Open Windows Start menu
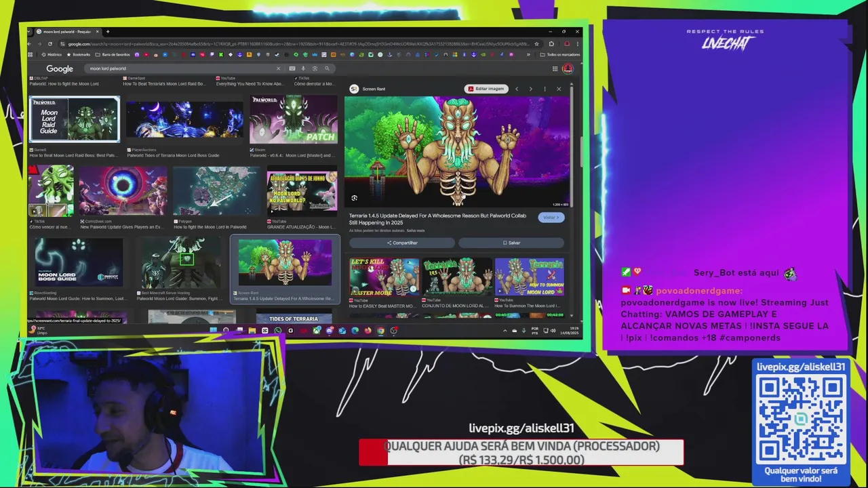Viewport: 868px width, 488px height. [213, 331]
